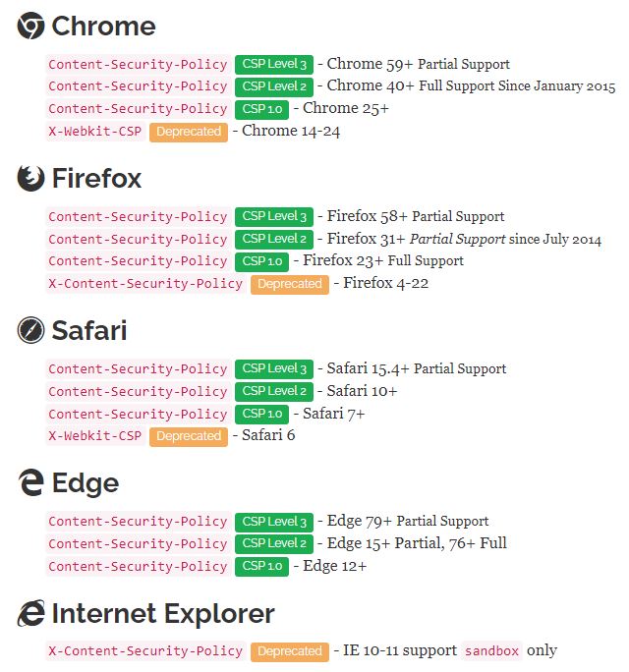Screen dimensions: 629x672
Task: Click the CSP 1.0 badge beside Edge 12+
Action: pos(262,567)
